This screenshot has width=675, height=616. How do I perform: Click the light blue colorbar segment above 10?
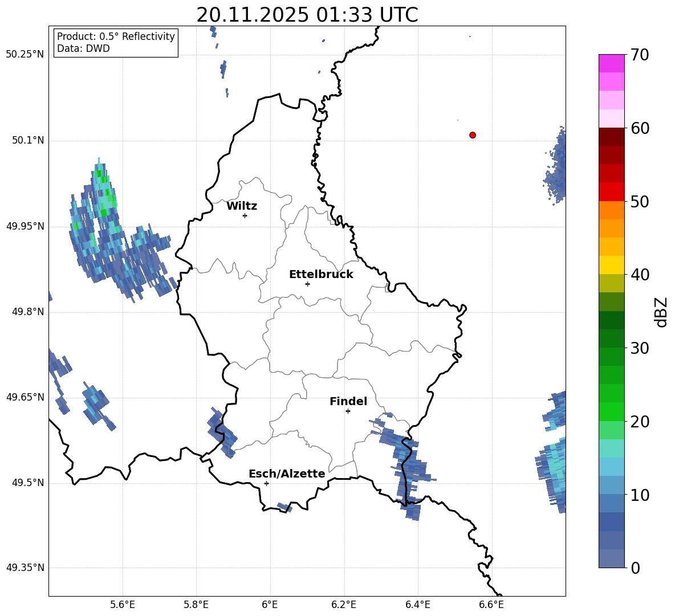[x=611, y=467]
